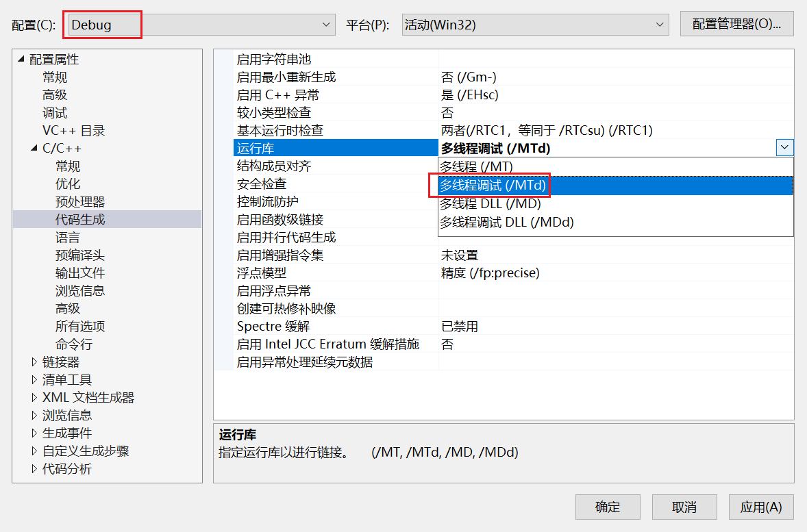The image size is (807, 532).
Task: Select the 启用并行代码生成 property
Action: pyautogui.click(x=286, y=237)
